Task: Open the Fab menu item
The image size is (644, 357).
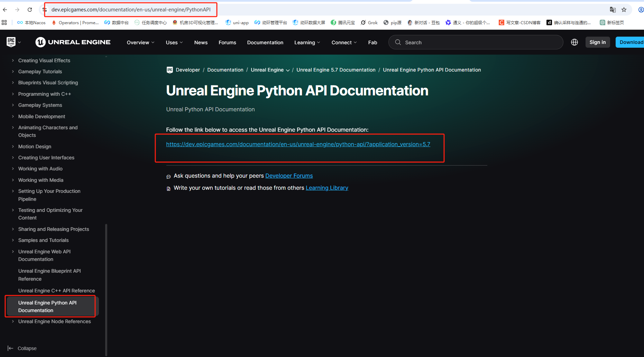Action: [x=372, y=43]
